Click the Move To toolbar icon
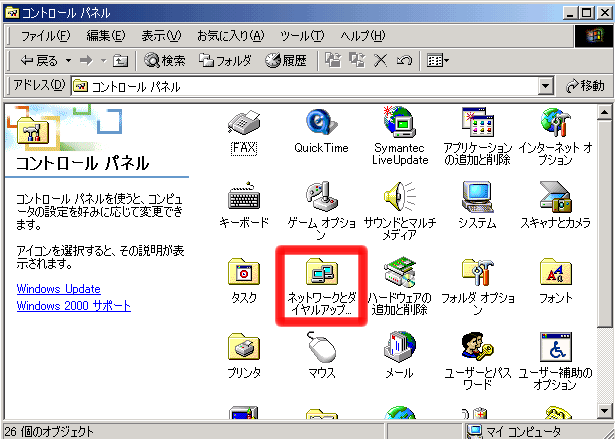This screenshot has height=439, width=615. (333, 60)
